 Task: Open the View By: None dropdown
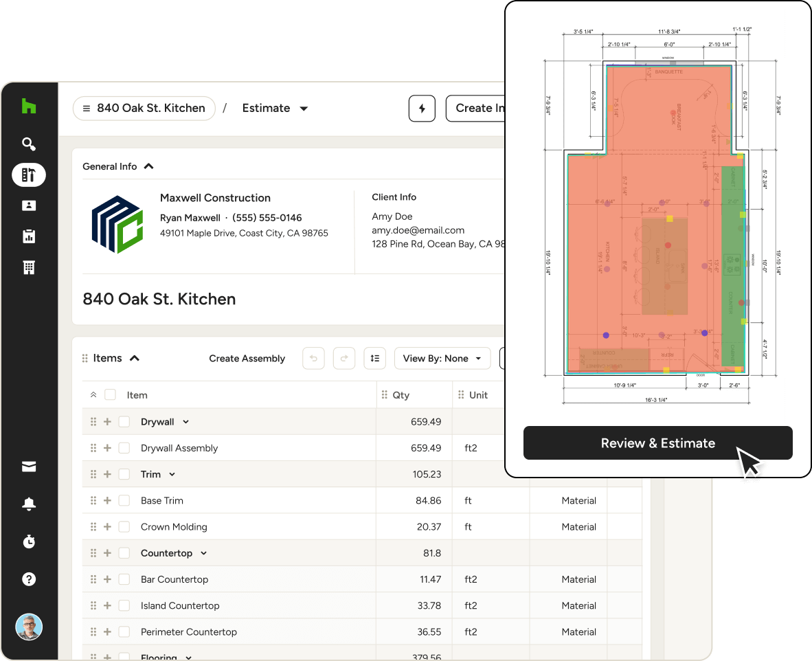coord(442,358)
